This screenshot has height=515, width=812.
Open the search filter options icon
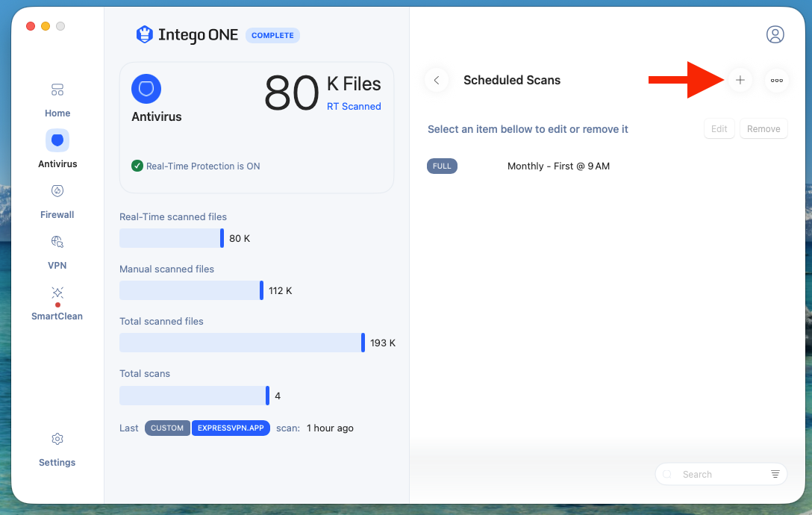(x=775, y=474)
